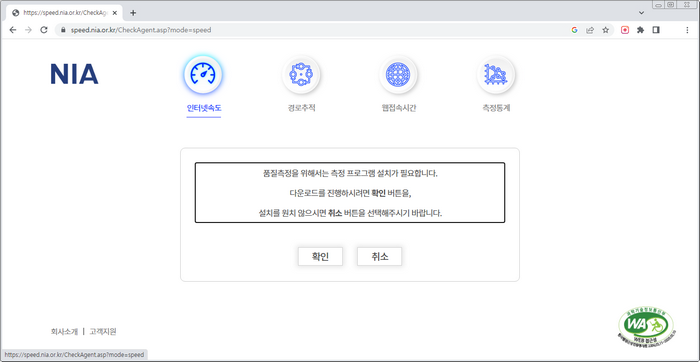Share this page via share icon
Image resolution: width=700 pixels, height=362 pixels.
click(590, 30)
